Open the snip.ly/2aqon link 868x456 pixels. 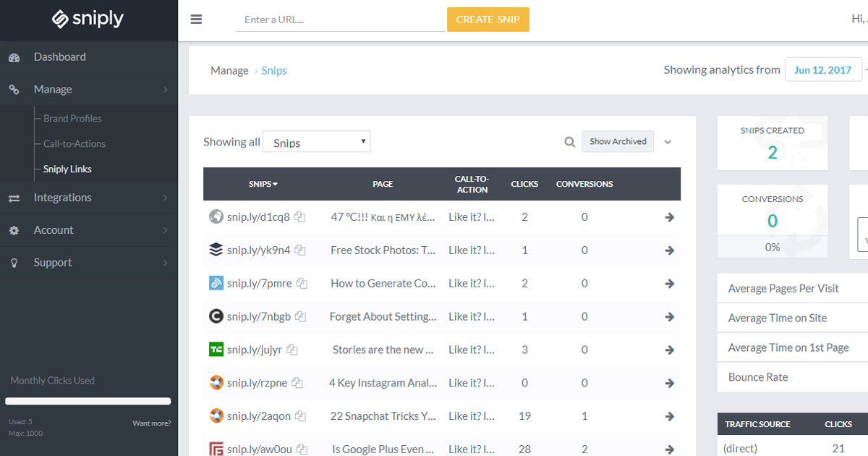259,416
